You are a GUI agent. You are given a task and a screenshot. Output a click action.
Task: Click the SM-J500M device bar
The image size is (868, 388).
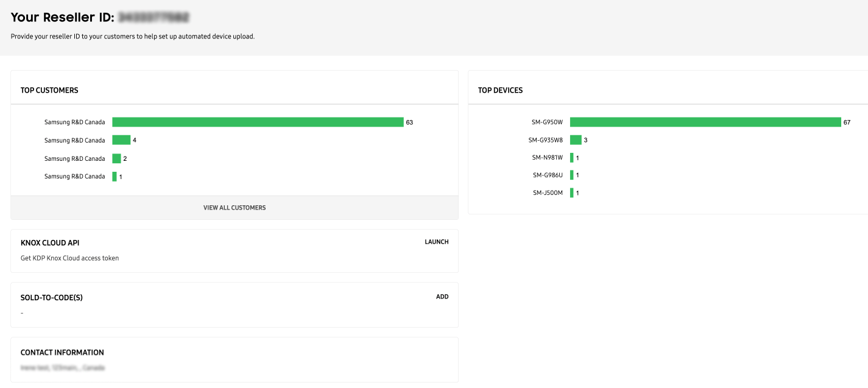pyautogui.click(x=572, y=193)
